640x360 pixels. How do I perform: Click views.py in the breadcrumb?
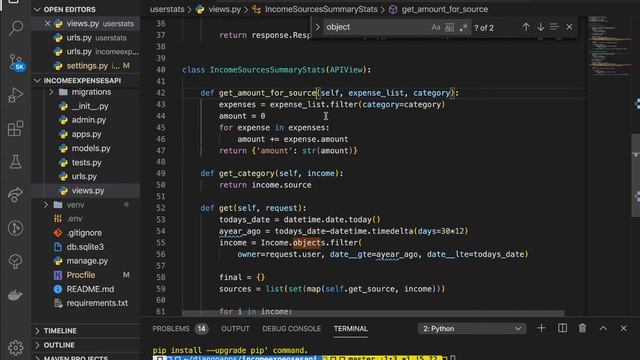click(224, 9)
